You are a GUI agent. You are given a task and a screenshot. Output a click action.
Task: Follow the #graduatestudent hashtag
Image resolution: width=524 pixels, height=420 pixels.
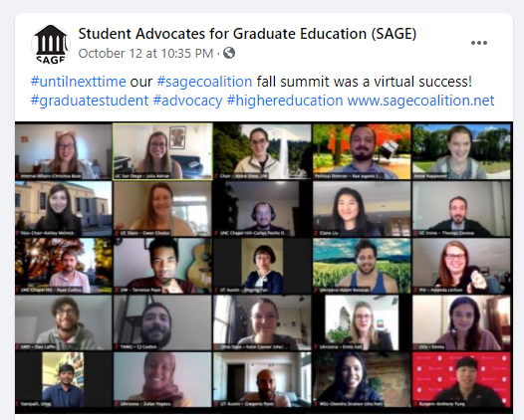click(90, 101)
